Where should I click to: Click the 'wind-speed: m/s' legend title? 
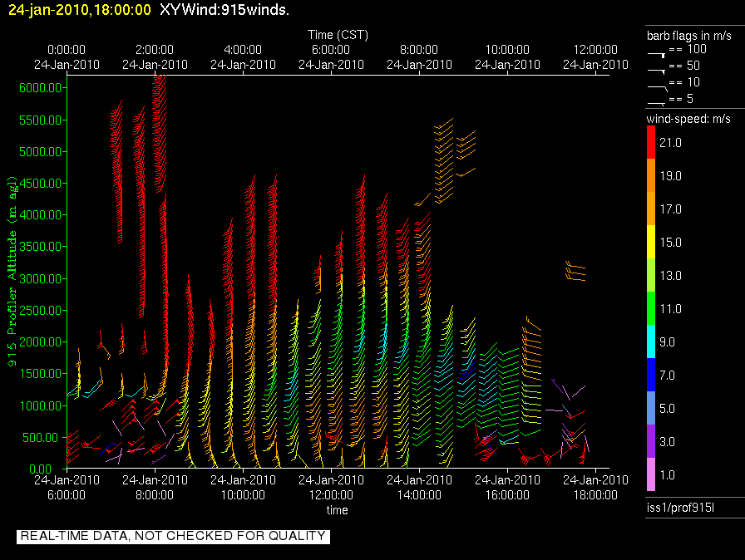click(688, 119)
